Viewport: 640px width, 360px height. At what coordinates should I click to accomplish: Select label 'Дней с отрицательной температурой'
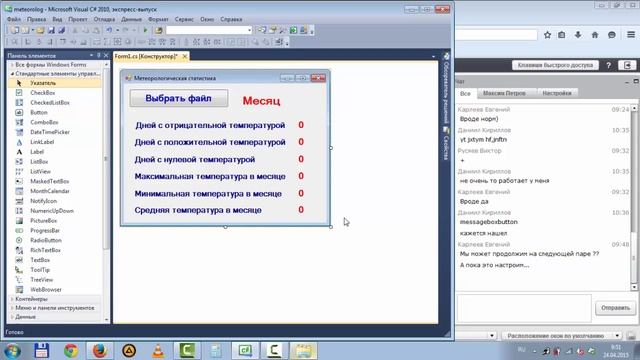click(x=210, y=125)
